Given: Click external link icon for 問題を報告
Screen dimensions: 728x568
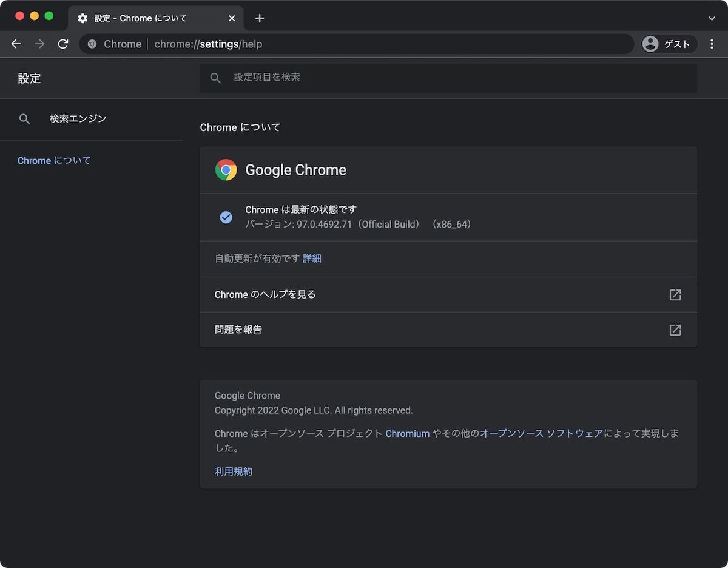Looking at the screenshot, I should click(675, 330).
